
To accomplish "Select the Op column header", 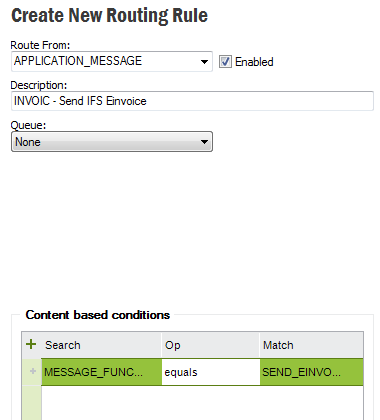I will point(210,345).
